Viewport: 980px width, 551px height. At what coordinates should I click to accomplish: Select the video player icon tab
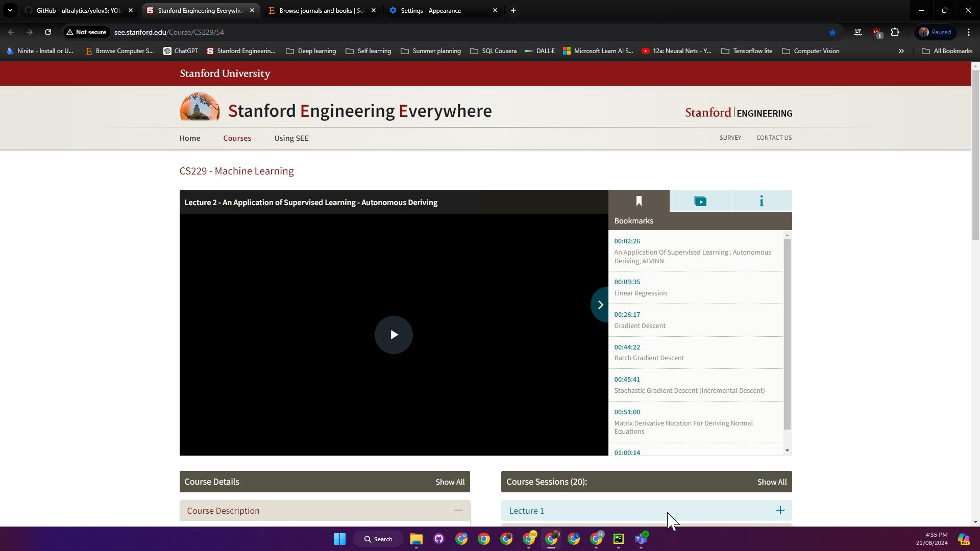[x=700, y=201]
